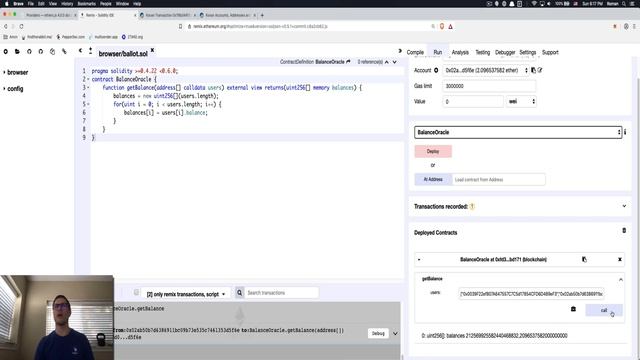This screenshot has width=640, height=360.
Task: Open the Window menu in the macOS menu bar
Action: [x=122, y=4]
